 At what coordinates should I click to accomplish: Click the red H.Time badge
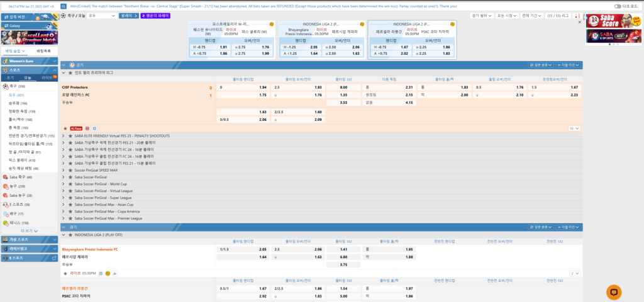pos(76,128)
